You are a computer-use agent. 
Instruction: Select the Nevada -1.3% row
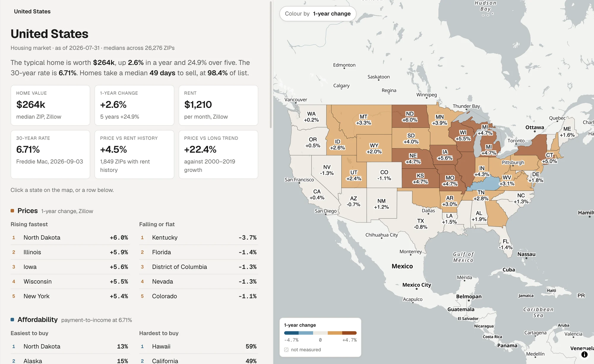coord(199,281)
